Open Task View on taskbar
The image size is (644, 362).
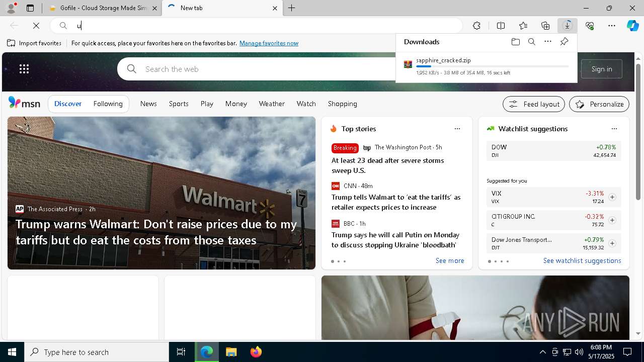(x=181, y=352)
